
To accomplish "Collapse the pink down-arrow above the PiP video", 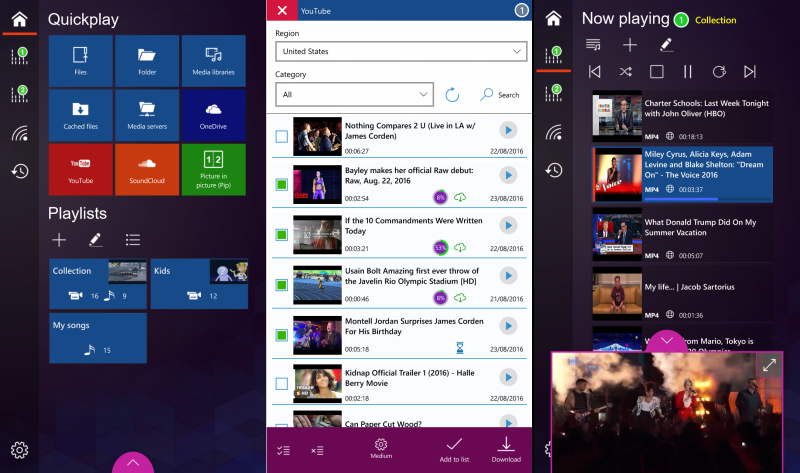I will 667,340.
